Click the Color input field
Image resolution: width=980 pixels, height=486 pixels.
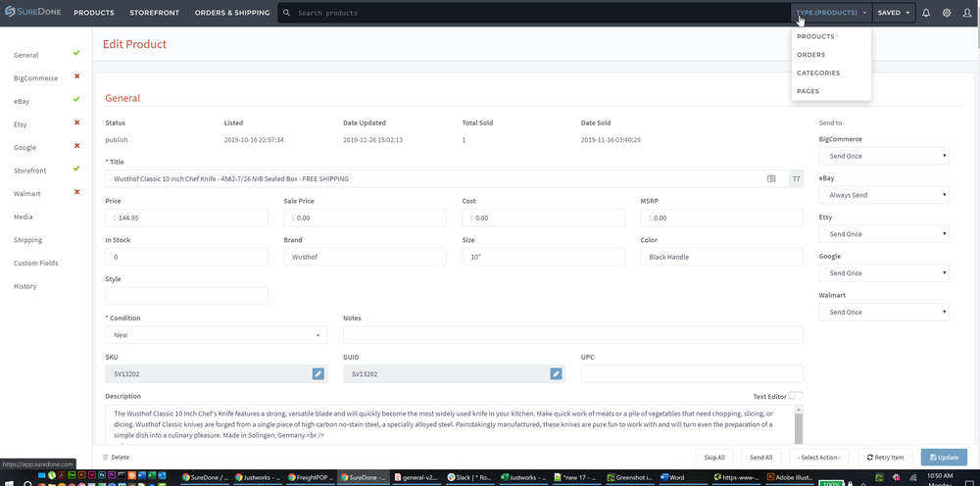point(722,257)
